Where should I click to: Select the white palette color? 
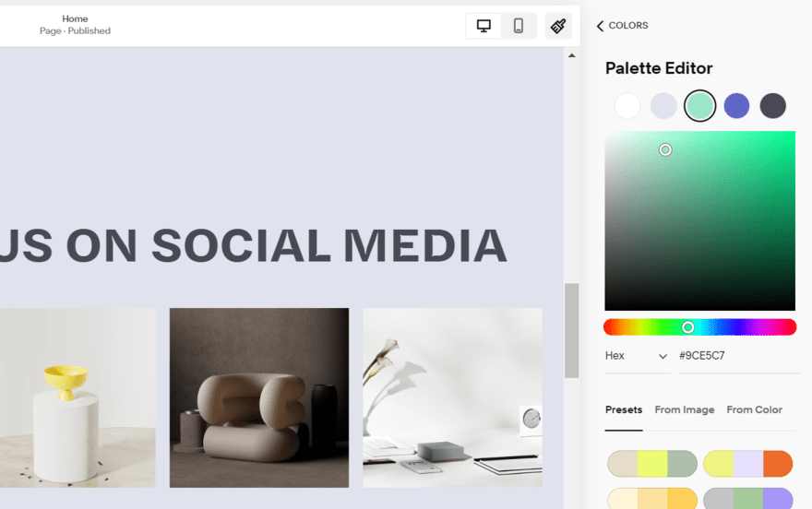point(627,106)
